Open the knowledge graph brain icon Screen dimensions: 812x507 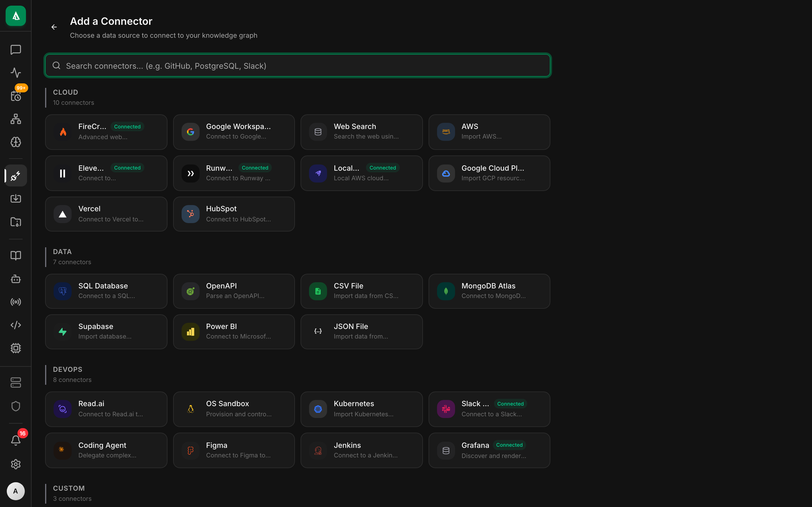[x=16, y=142]
